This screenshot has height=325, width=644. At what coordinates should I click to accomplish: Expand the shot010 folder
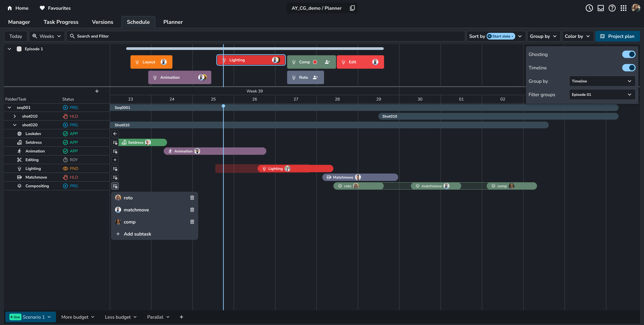pos(15,116)
